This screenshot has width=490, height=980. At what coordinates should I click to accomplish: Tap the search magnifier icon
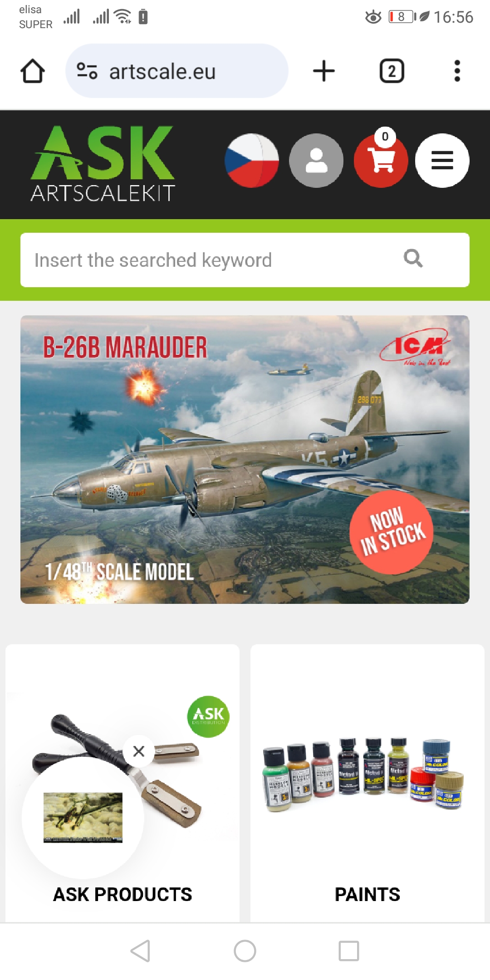point(413,259)
